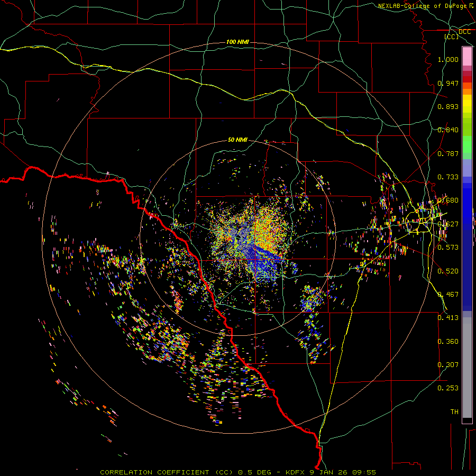Click the 0.573 scale value

[x=448, y=248]
